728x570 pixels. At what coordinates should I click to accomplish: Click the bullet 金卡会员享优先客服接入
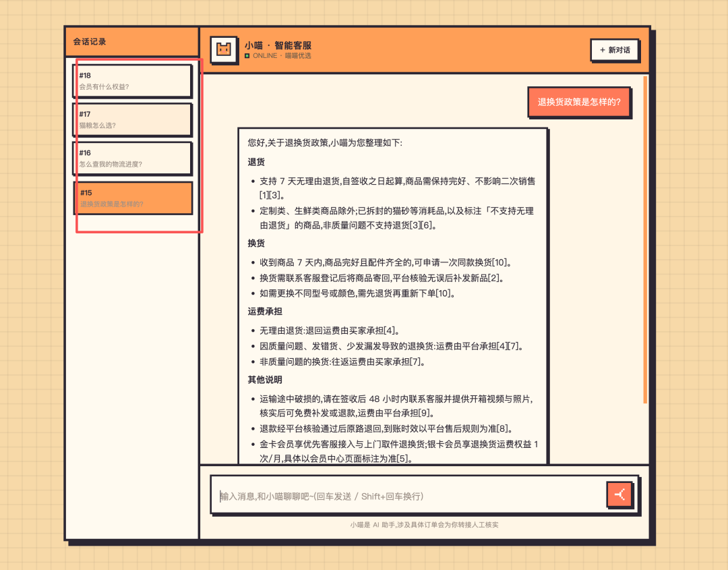[398, 451]
